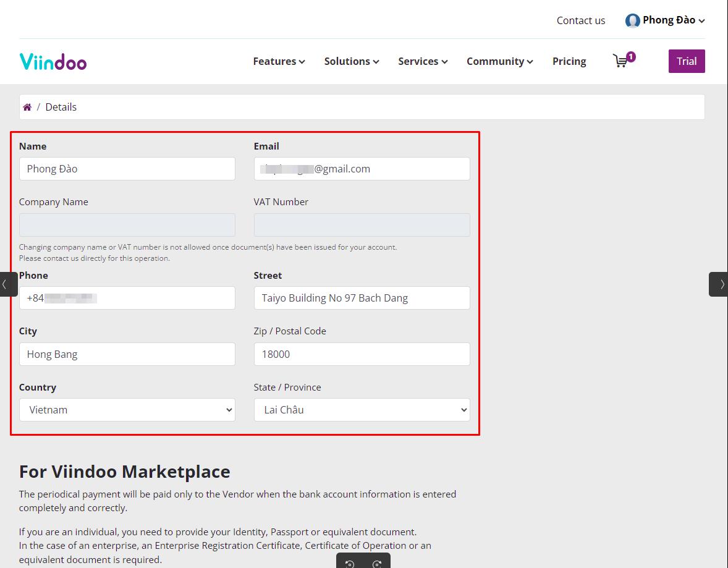728x568 pixels.
Task: Expand the Services menu
Action: [x=423, y=61]
